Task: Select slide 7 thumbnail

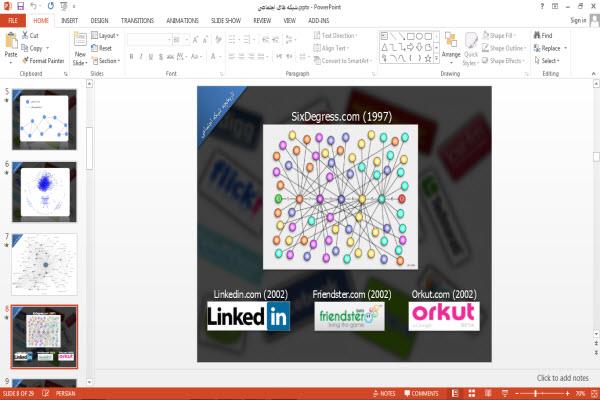Action: point(44,264)
